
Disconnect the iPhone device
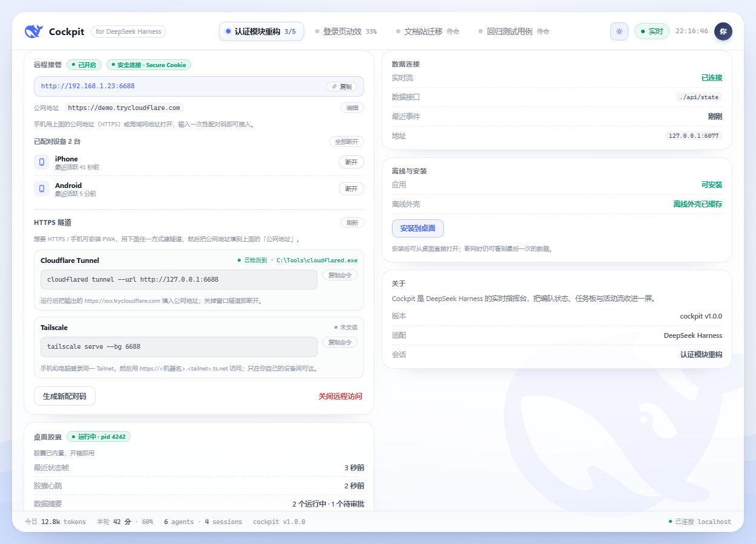click(x=351, y=162)
